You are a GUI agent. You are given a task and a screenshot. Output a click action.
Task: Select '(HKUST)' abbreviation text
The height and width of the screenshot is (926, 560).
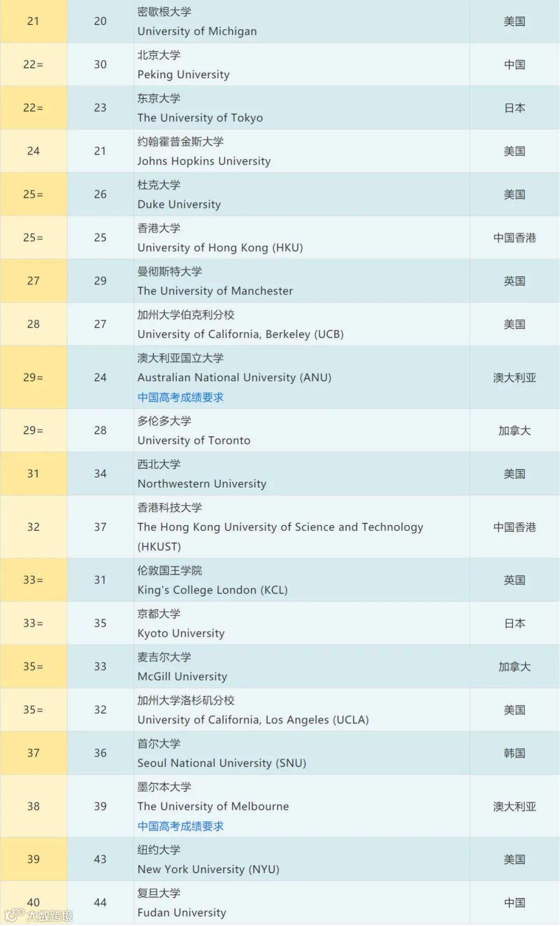(x=159, y=547)
